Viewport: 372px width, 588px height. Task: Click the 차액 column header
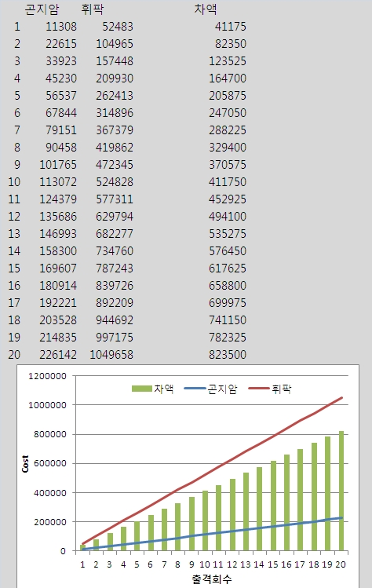[206, 9]
